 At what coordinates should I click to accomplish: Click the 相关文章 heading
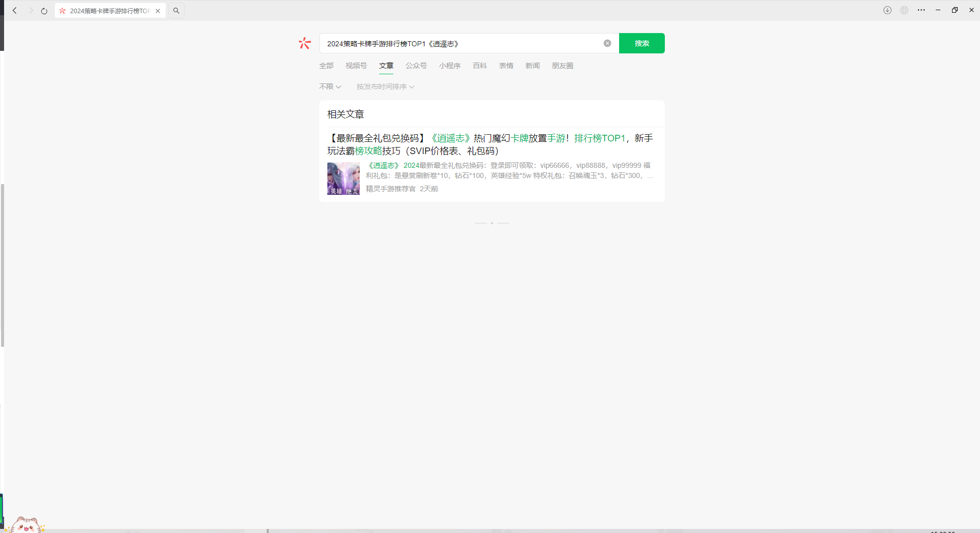(346, 114)
